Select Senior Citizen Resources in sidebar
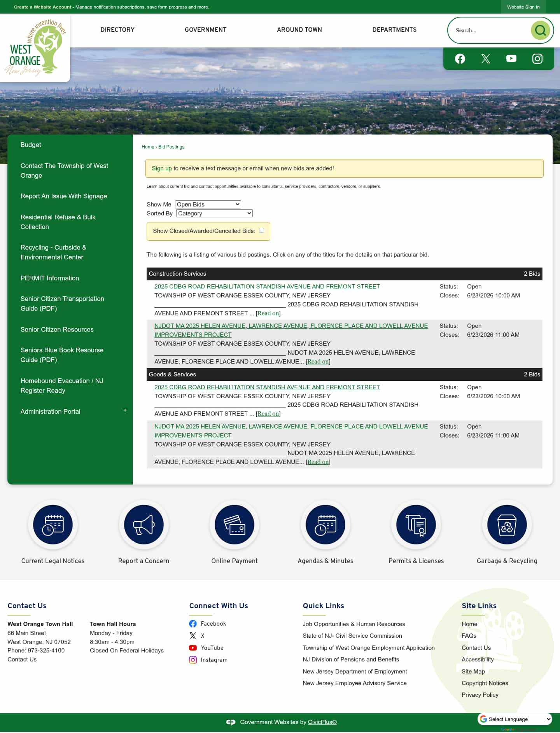Image resolution: width=560 pixels, height=733 pixels. pyautogui.click(x=57, y=329)
